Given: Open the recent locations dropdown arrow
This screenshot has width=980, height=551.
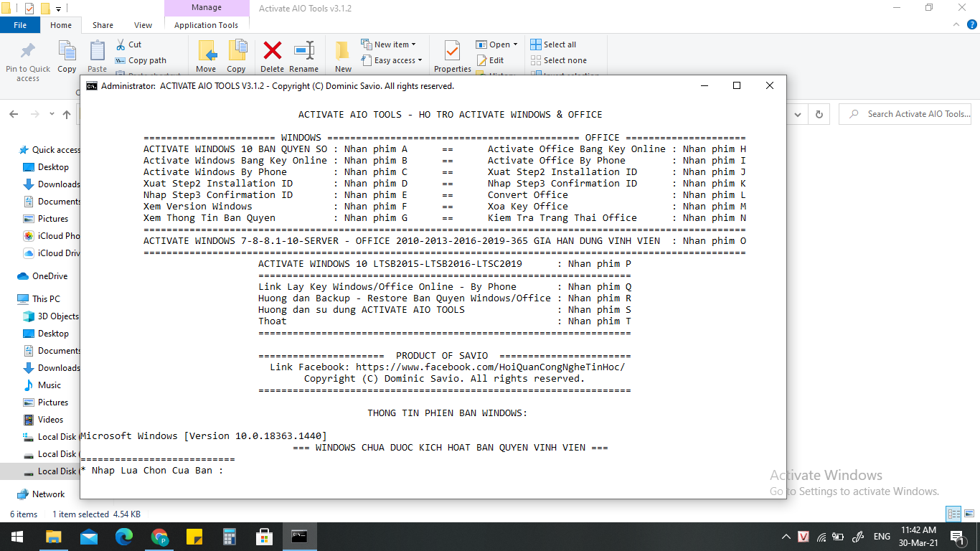Looking at the screenshot, I should (x=52, y=114).
